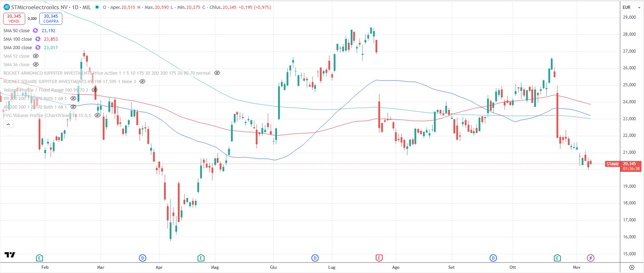Click the COMPRA buy button

pyautogui.click(x=51, y=18)
